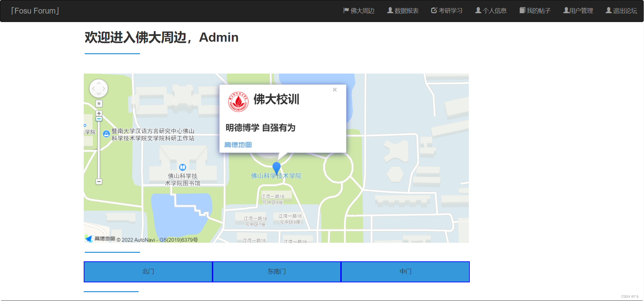
Task: Click the 佛山科学技术学院 map label
Action: [276, 176]
